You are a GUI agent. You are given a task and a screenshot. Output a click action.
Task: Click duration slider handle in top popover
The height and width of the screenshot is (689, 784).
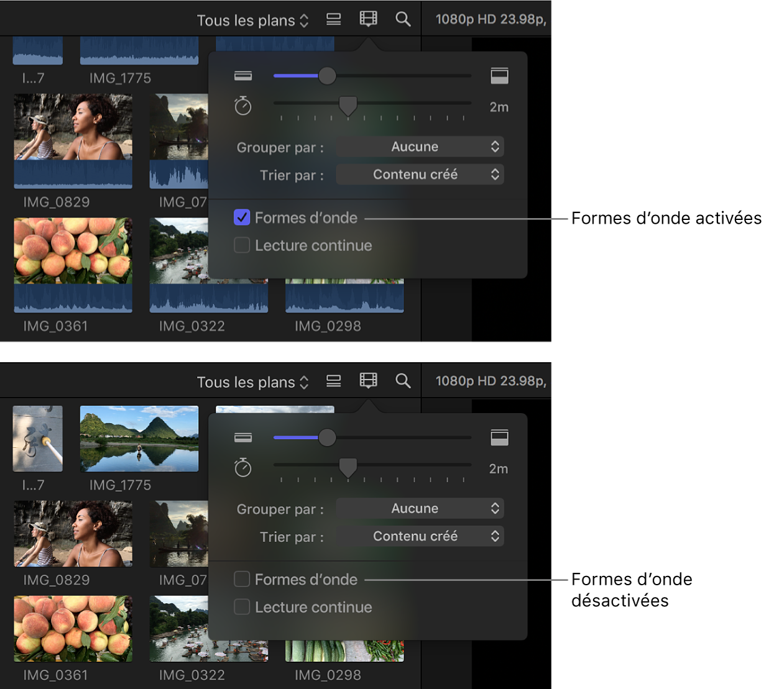pos(348,106)
